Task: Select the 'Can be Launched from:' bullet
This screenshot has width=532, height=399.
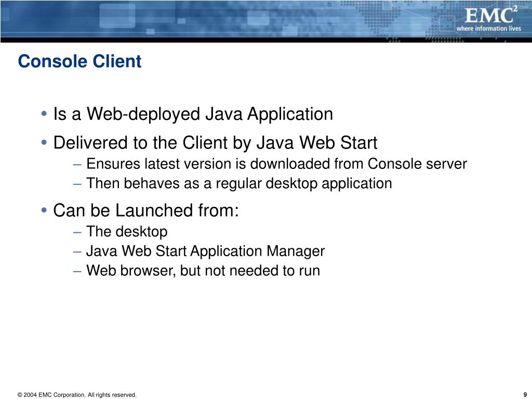Action: pyautogui.click(x=146, y=210)
